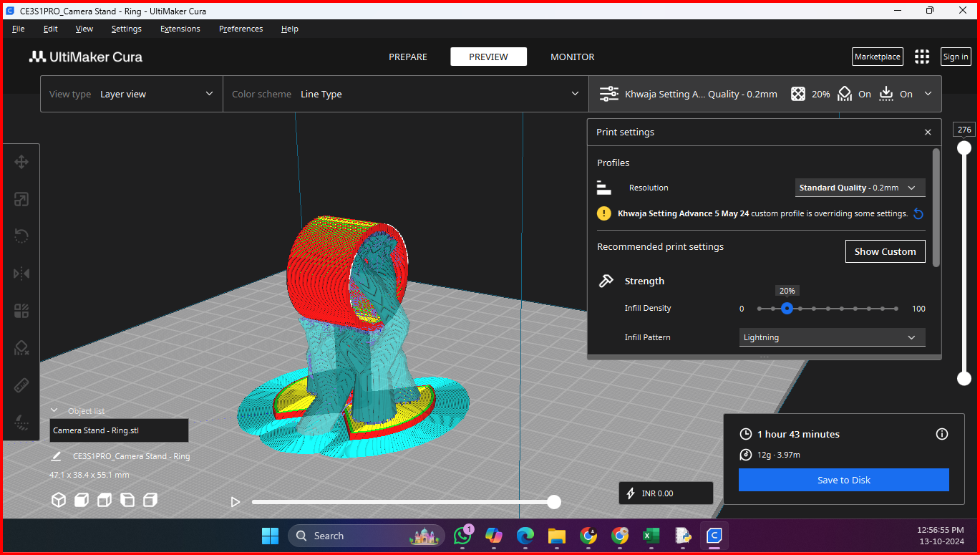Viewport: 980px width, 555px height.
Task: Reset custom profile overrides with the arrow icon
Action: pos(918,213)
